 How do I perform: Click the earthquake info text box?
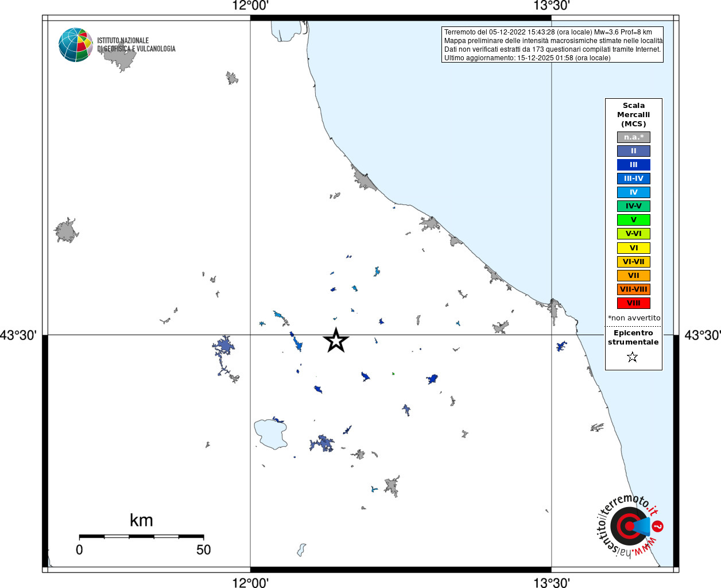coord(552,45)
